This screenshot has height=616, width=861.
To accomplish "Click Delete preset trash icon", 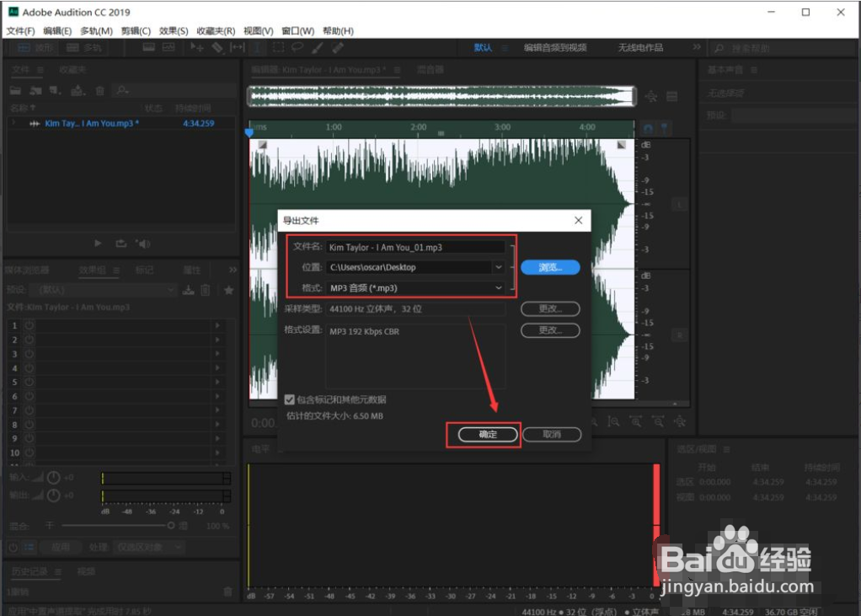I will (206, 290).
